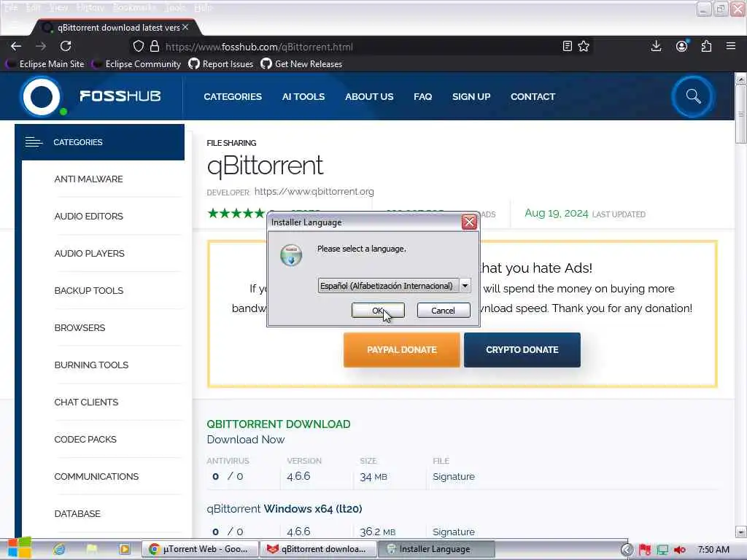The image size is (747, 560).
Task: Bookmark this page with the star icon
Action: point(584,46)
